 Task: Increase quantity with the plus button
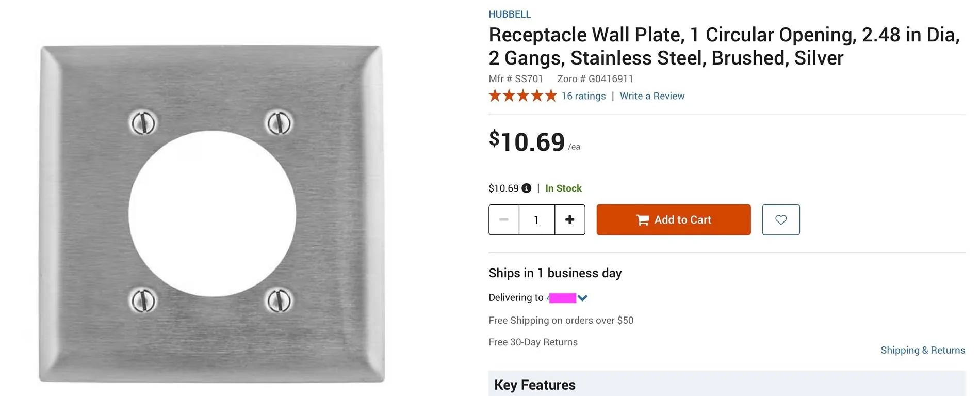coord(569,220)
